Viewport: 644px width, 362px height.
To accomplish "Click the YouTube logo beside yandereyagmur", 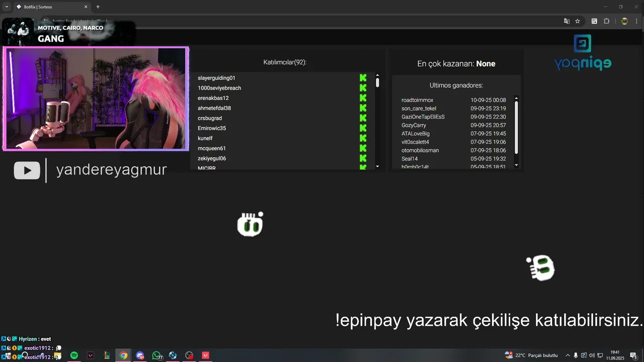I will (27, 170).
